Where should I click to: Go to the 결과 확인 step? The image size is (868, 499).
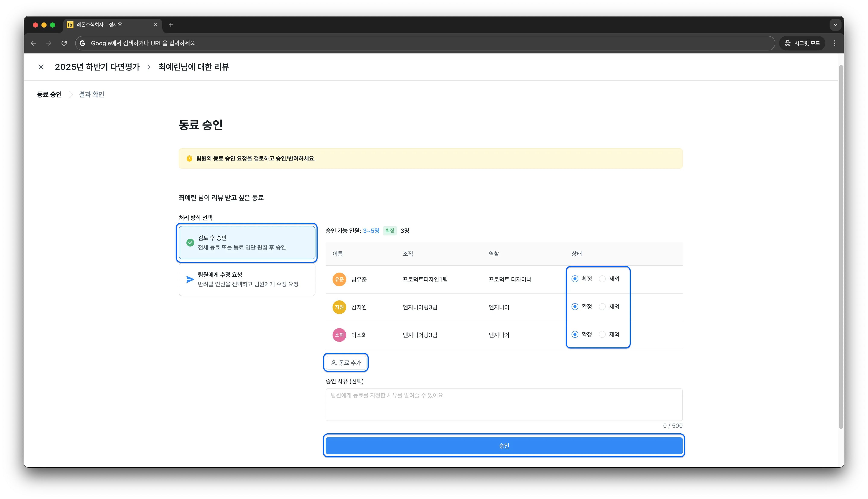coord(91,94)
